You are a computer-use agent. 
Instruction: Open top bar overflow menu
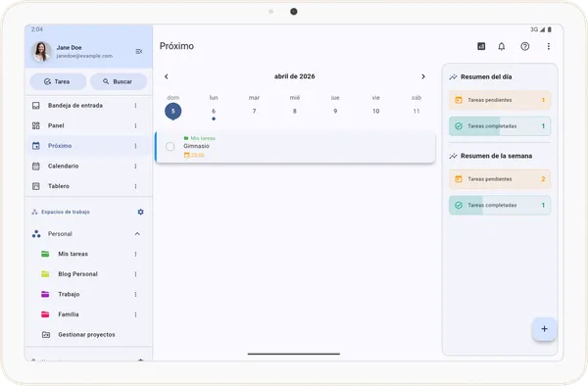[x=549, y=46]
